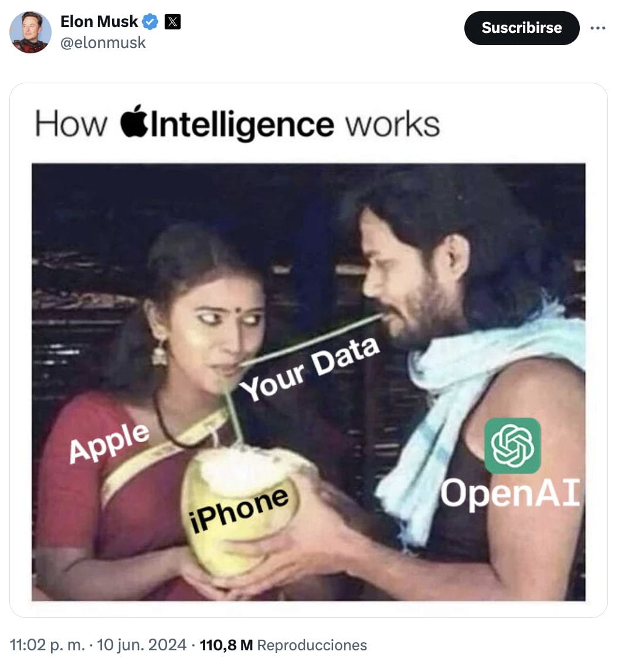Select the 'iPhone' label on coconut

point(239,510)
